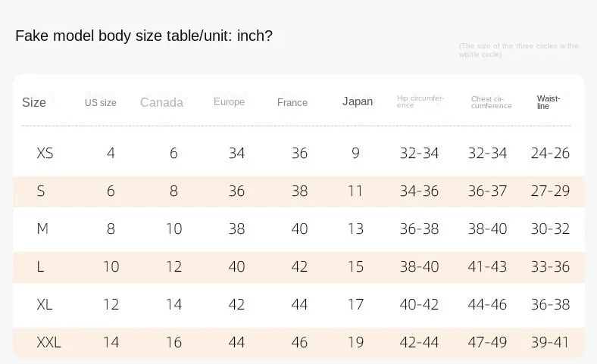The image size is (597, 364).
Task: Select waistline value 24-26 in XS row
Action: [x=550, y=154]
